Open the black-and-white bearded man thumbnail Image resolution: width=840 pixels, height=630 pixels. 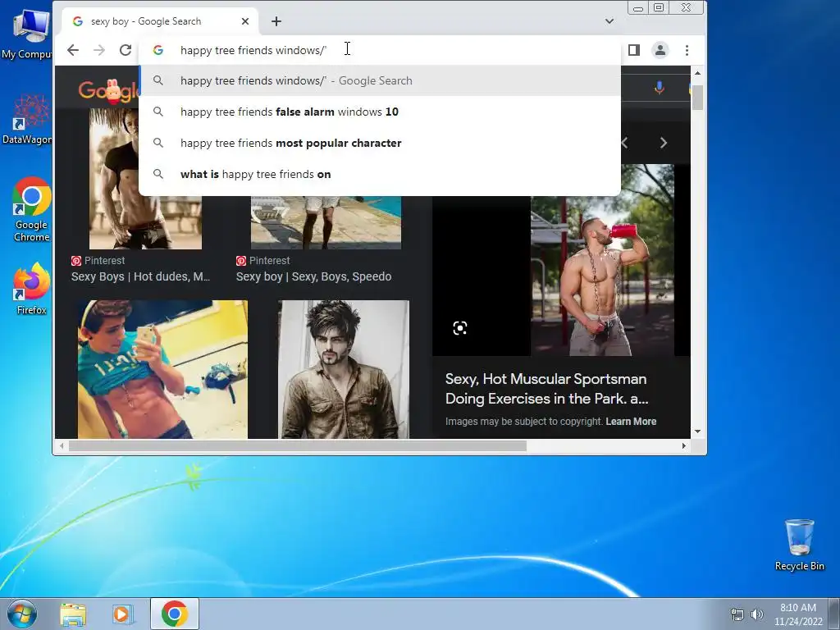point(344,369)
